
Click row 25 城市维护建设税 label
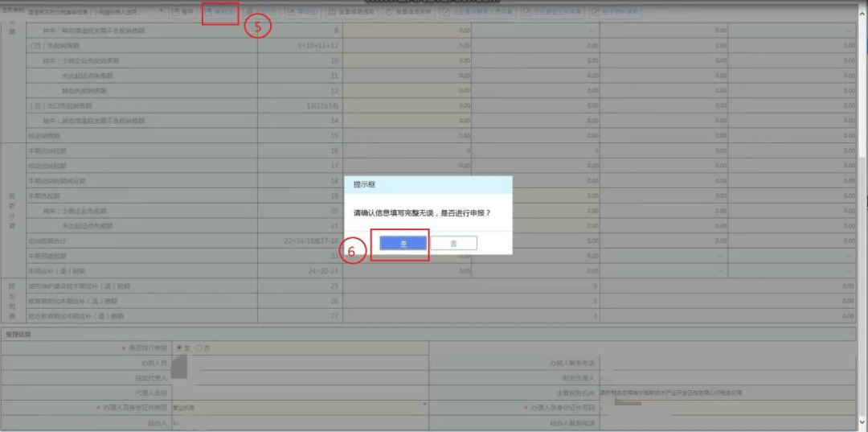80,286
